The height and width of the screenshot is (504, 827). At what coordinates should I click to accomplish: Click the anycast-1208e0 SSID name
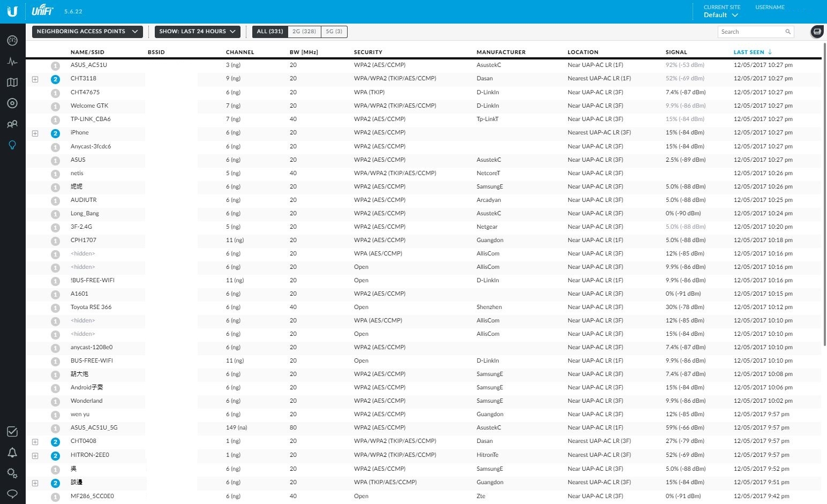[92, 347]
